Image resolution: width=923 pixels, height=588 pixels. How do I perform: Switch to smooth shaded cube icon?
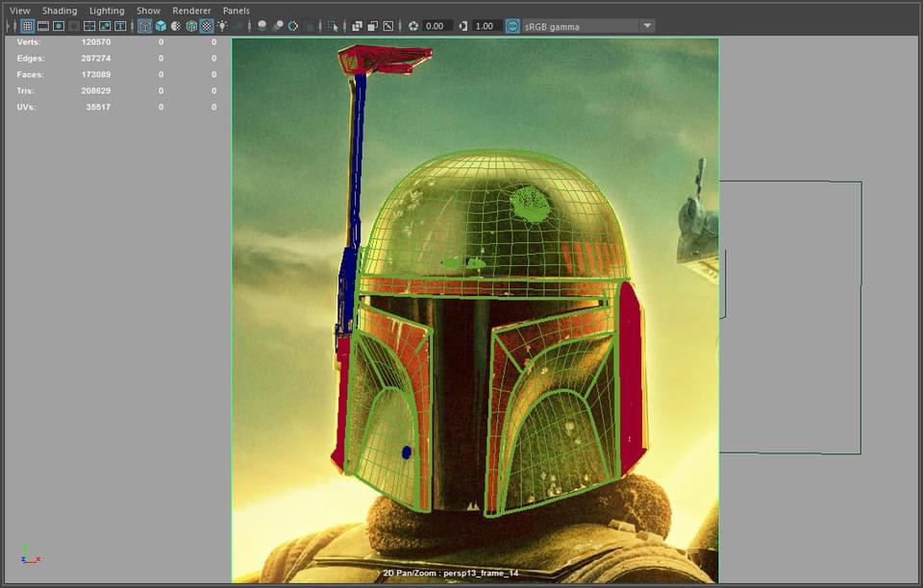pyautogui.click(x=161, y=26)
